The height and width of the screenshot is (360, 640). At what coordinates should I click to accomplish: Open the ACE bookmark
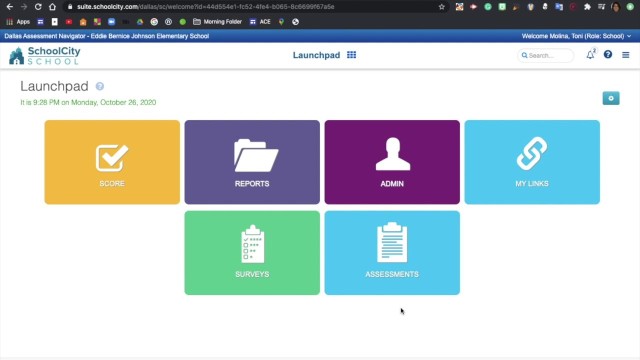coord(260,22)
